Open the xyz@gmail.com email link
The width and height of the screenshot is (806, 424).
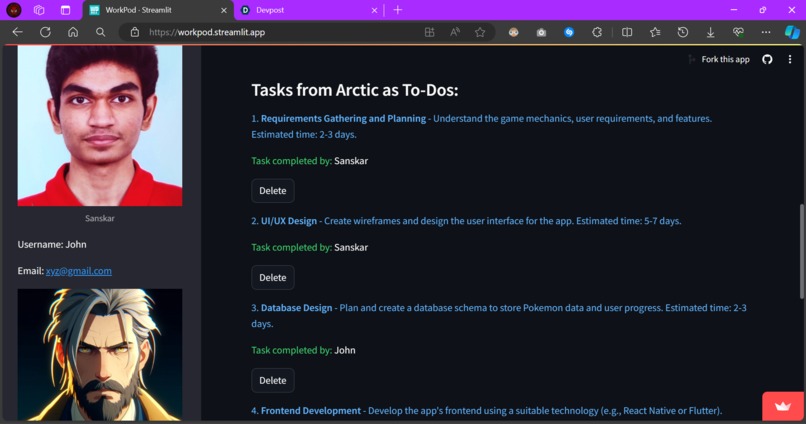pos(79,271)
